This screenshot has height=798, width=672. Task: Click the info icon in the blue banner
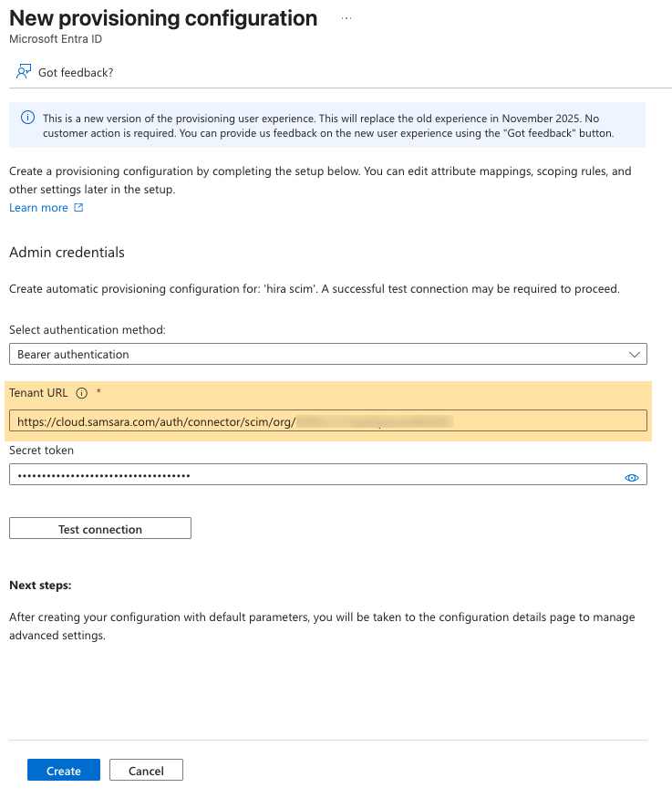[x=27, y=119]
